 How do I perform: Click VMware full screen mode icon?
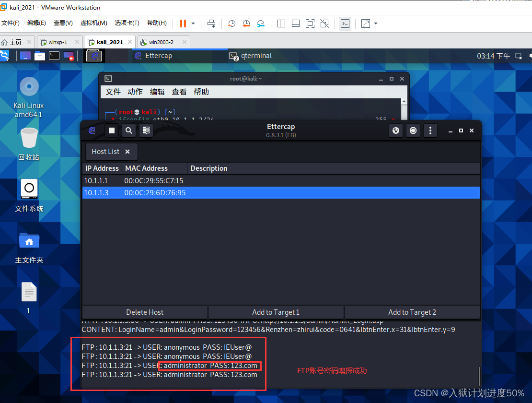pos(310,24)
